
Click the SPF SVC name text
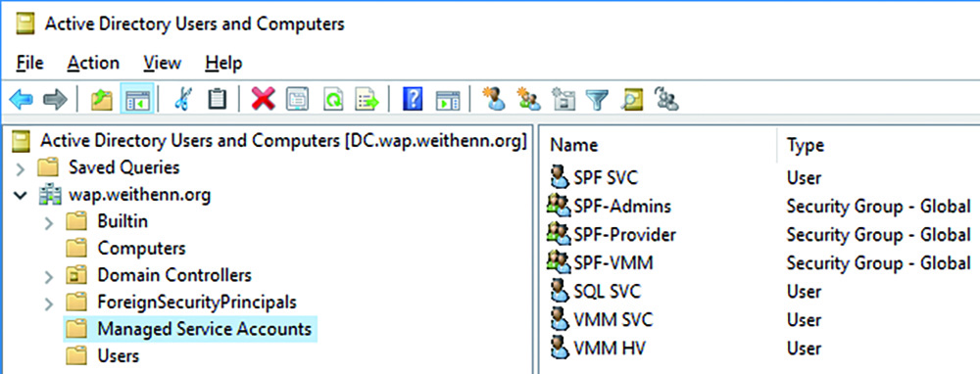pyautogui.click(x=606, y=178)
